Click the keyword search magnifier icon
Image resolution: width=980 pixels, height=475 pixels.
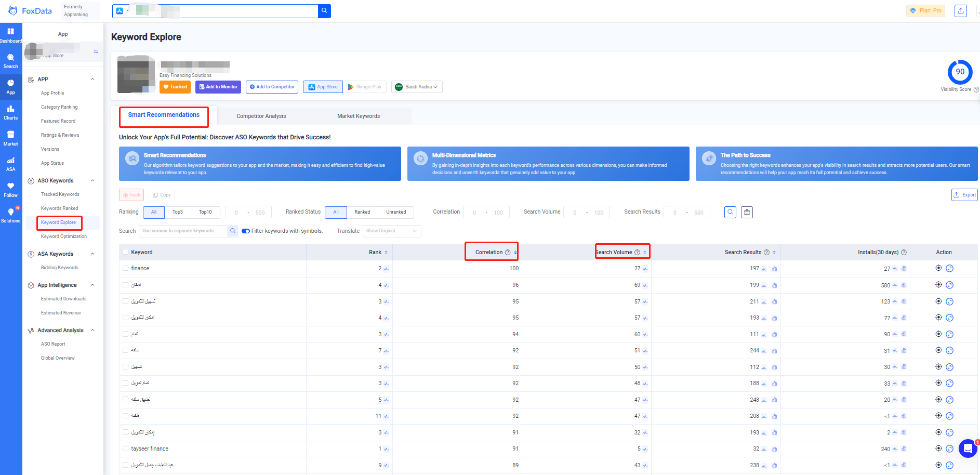pos(233,231)
